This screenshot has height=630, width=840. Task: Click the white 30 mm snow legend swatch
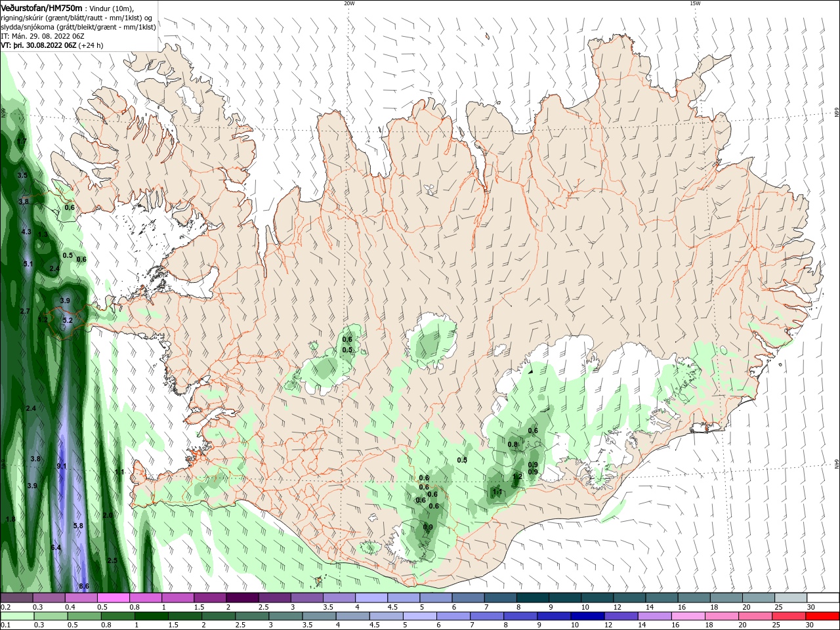click(822, 598)
